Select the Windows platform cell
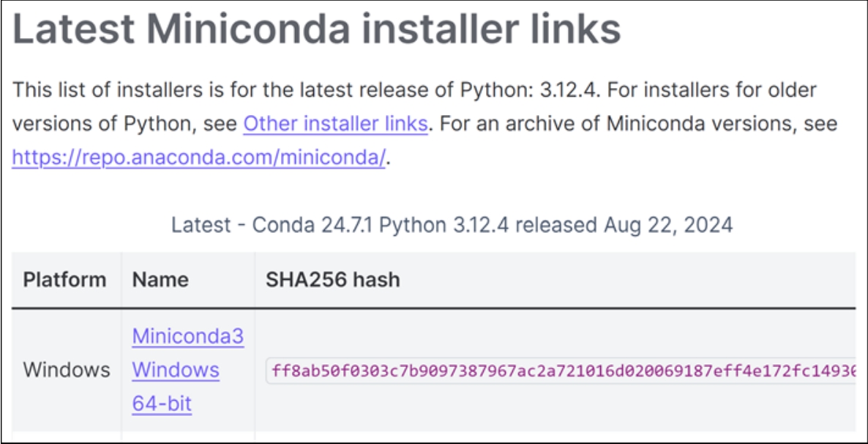Screen dimensions: 868x444 (x=67, y=370)
